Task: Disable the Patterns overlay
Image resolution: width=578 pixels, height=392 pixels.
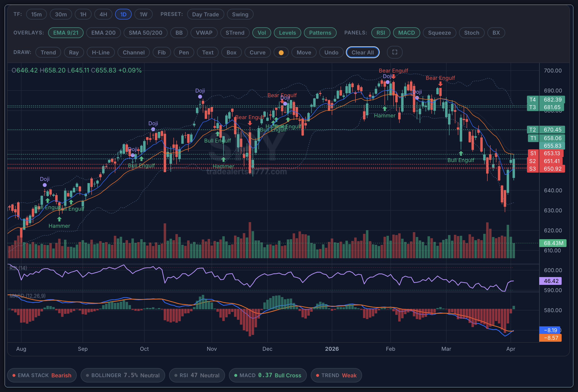Action: pos(320,32)
